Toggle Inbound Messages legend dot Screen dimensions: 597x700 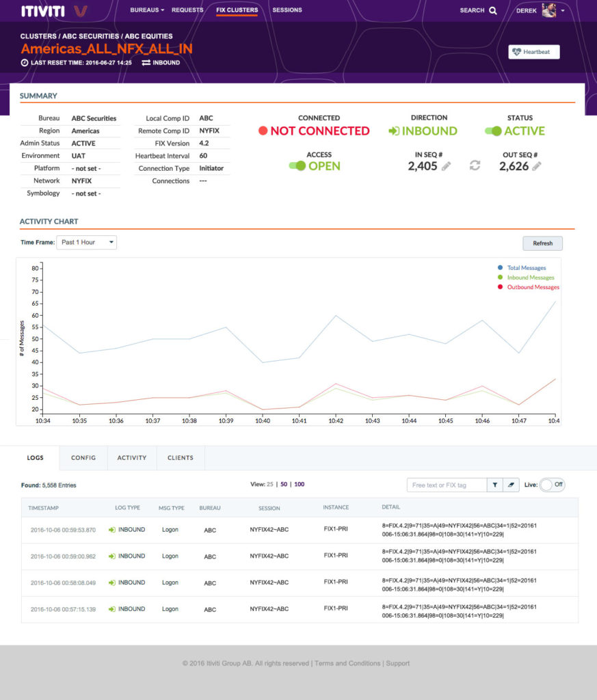(x=500, y=278)
